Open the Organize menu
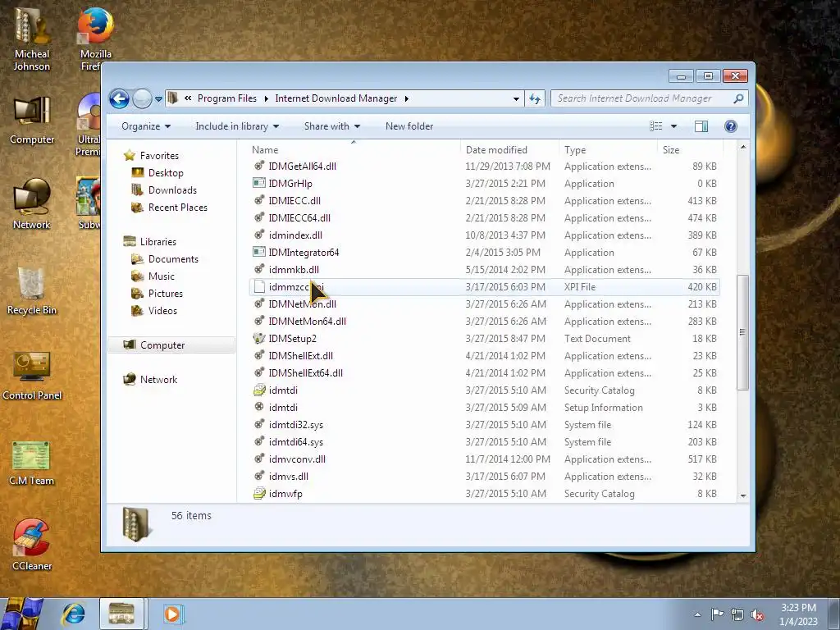 pyautogui.click(x=146, y=126)
